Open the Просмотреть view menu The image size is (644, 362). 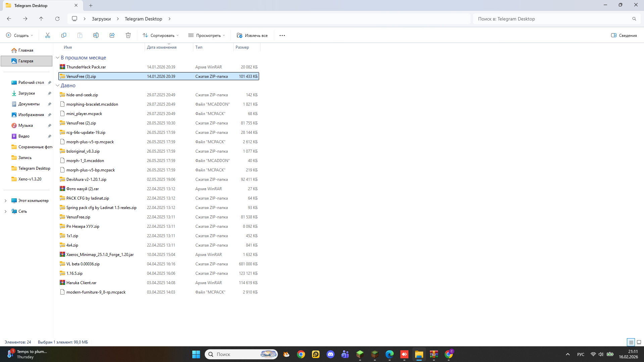click(207, 35)
